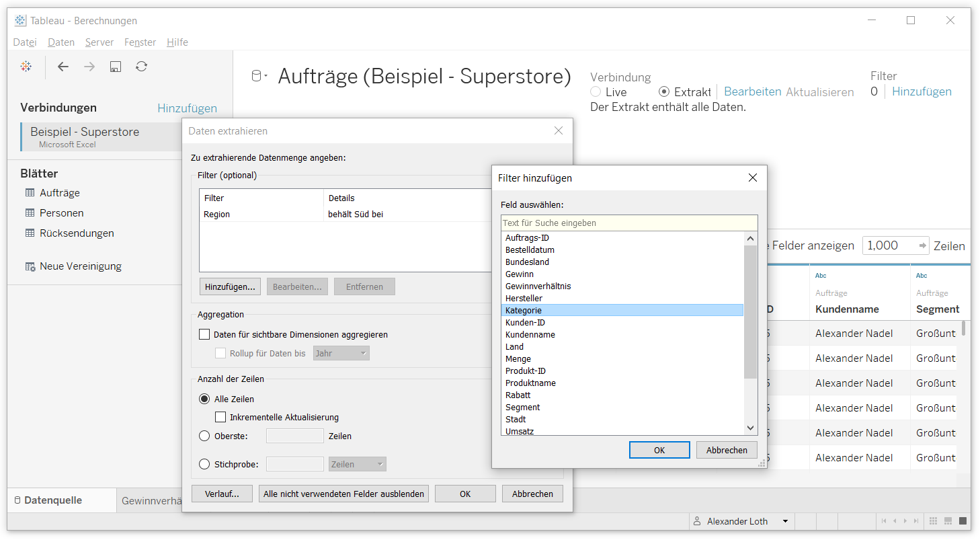
Task: Select the Kategorie field in the list
Action: pyautogui.click(x=622, y=310)
